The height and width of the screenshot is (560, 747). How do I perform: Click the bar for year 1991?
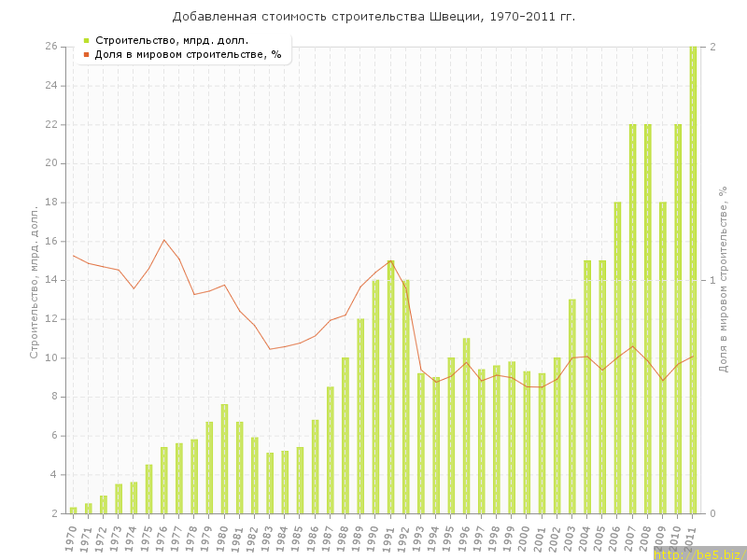coord(390,386)
